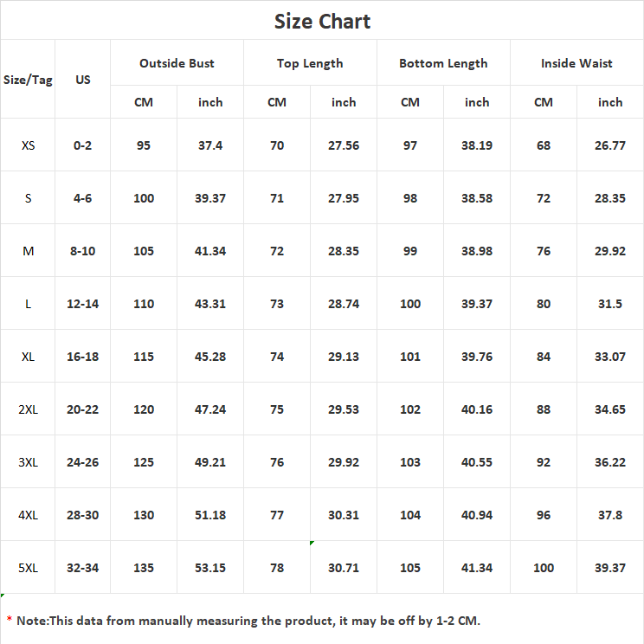Select the 2XL size row label

(x=28, y=409)
